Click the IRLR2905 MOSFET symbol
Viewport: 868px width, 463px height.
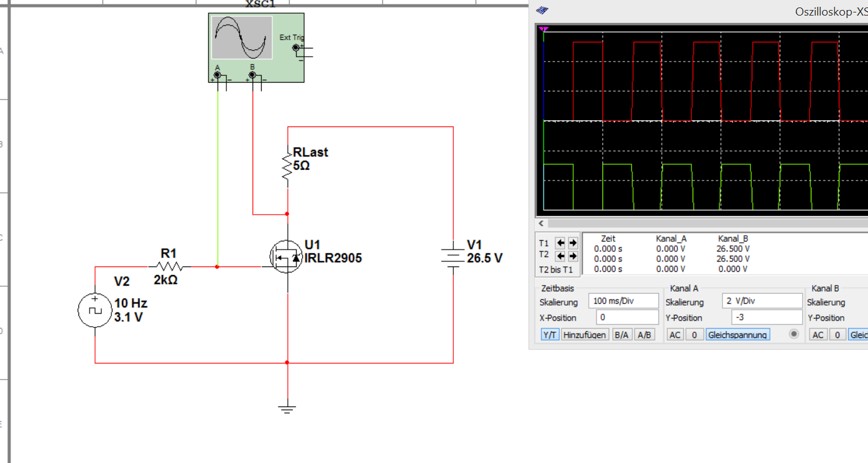(286, 256)
